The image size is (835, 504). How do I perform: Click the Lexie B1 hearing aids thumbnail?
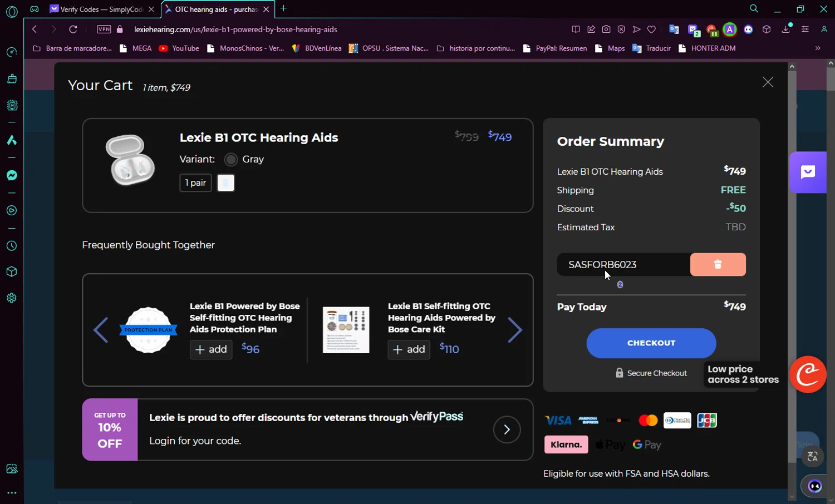(130, 160)
